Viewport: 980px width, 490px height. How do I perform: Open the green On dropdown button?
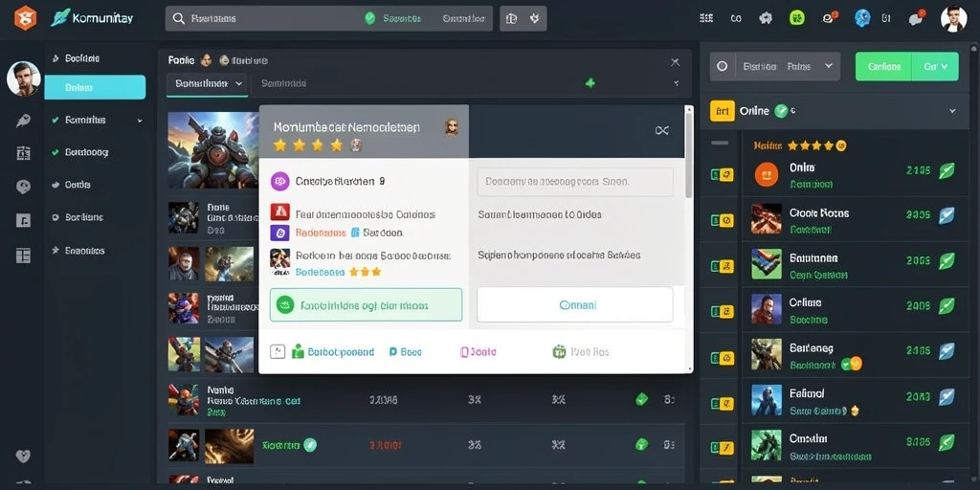point(936,66)
